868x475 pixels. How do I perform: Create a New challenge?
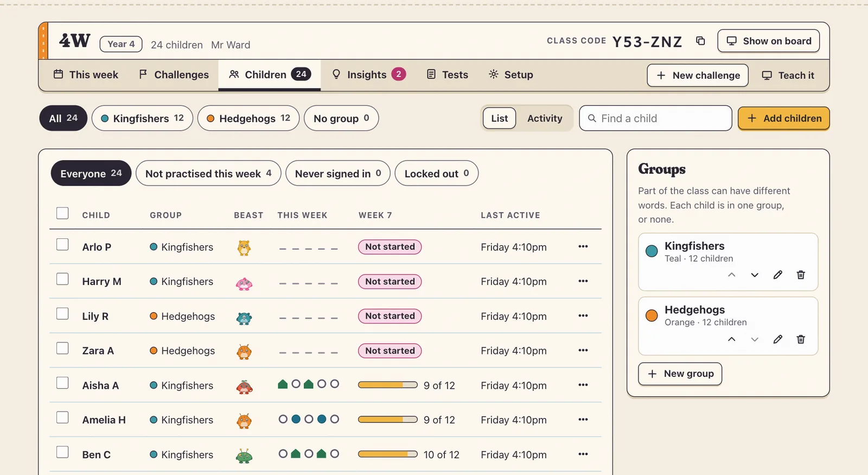pyautogui.click(x=698, y=75)
